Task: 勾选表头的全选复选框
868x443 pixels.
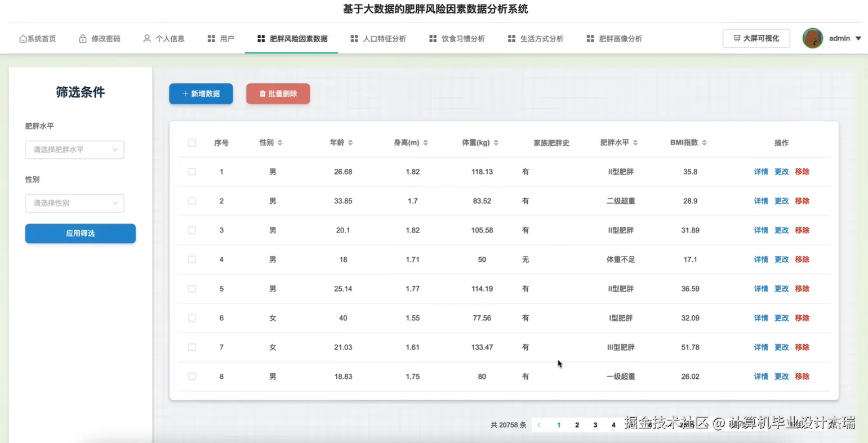Action: 192,142
